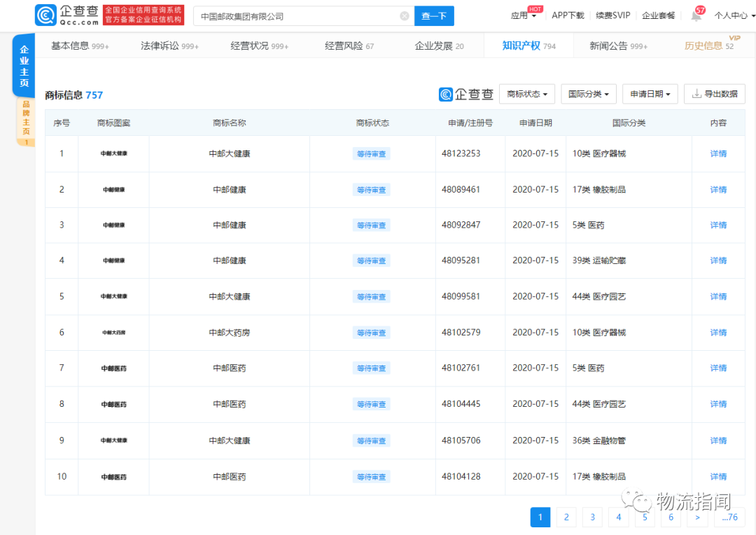This screenshot has height=535, width=756.
Task: Switch to the 企业发展 tab
Action: [x=439, y=46]
